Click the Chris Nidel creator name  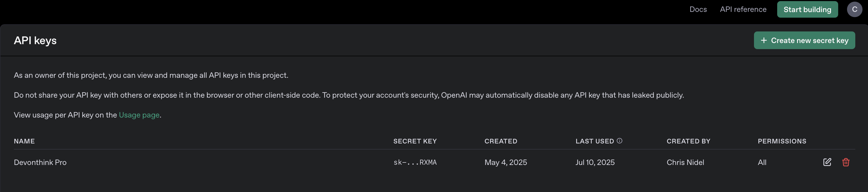pyautogui.click(x=685, y=162)
